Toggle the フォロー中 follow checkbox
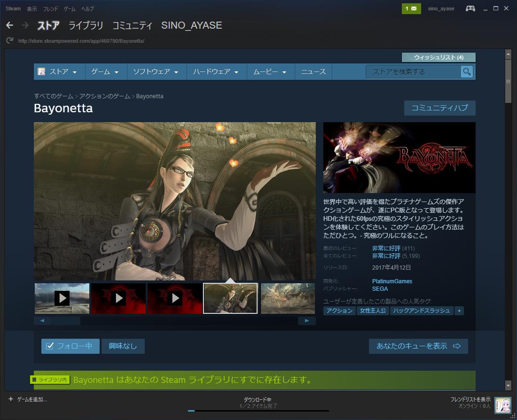 pyautogui.click(x=50, y=346)
